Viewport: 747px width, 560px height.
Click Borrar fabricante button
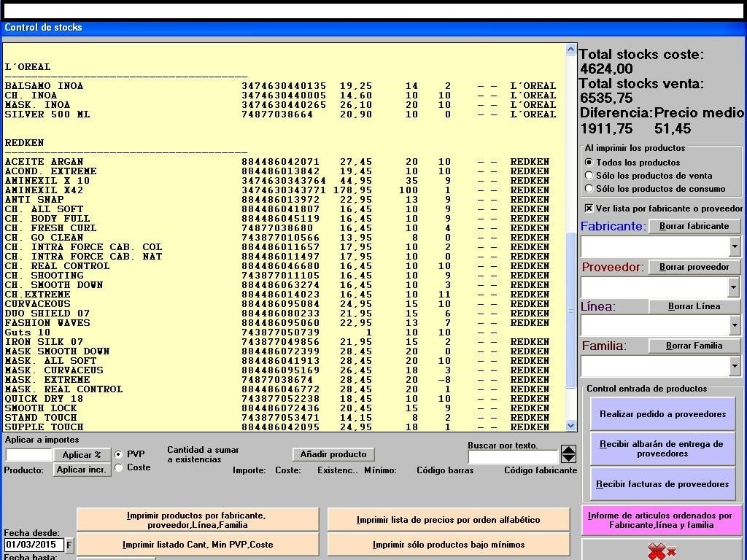click(694, 226)
